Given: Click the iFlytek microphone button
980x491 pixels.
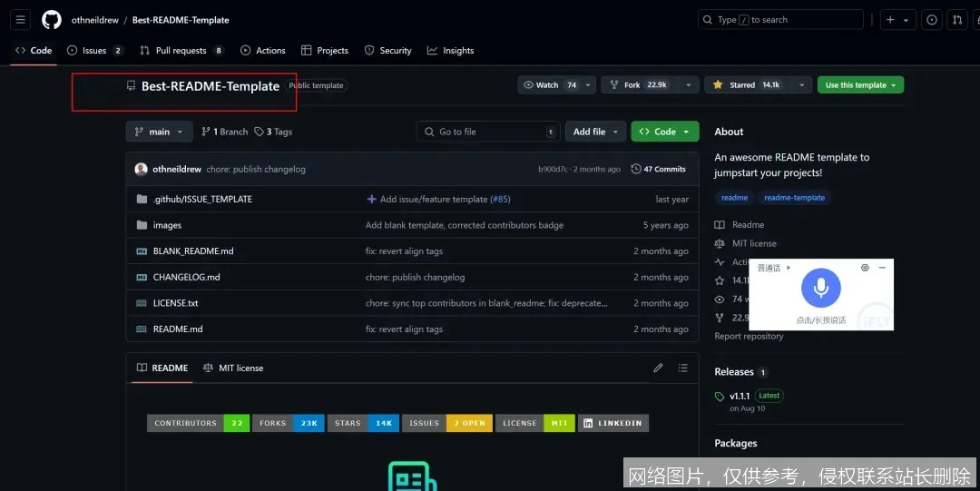Looking at the screenshot, I should 820,288.
